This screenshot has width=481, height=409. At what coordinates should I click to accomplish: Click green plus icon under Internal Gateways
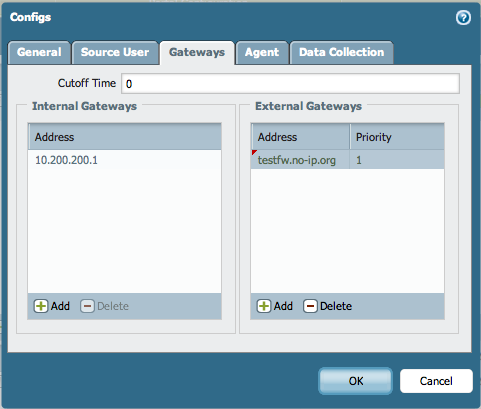click(41, 306)
